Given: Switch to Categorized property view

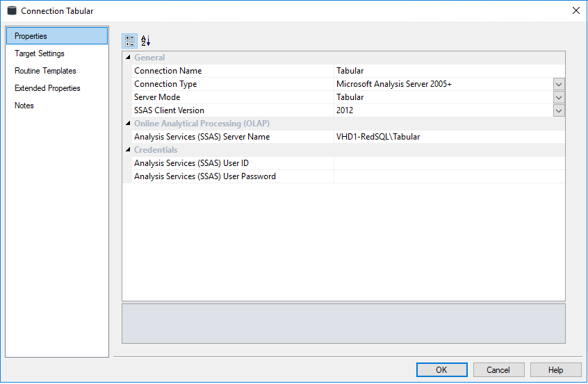Looking at the screenshot, I should point(130,40).
